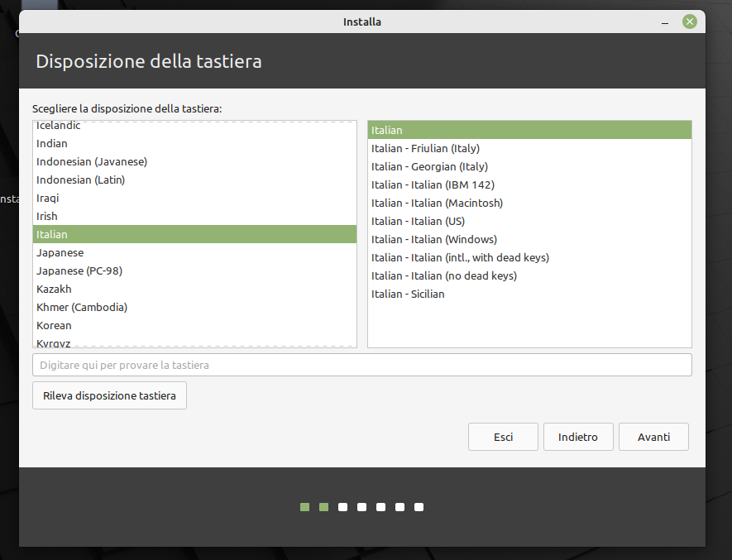The height and width of the screenshot is (560, 732).
Task: Pick Italian - Italian (US) variant
Action: point(529,222)
